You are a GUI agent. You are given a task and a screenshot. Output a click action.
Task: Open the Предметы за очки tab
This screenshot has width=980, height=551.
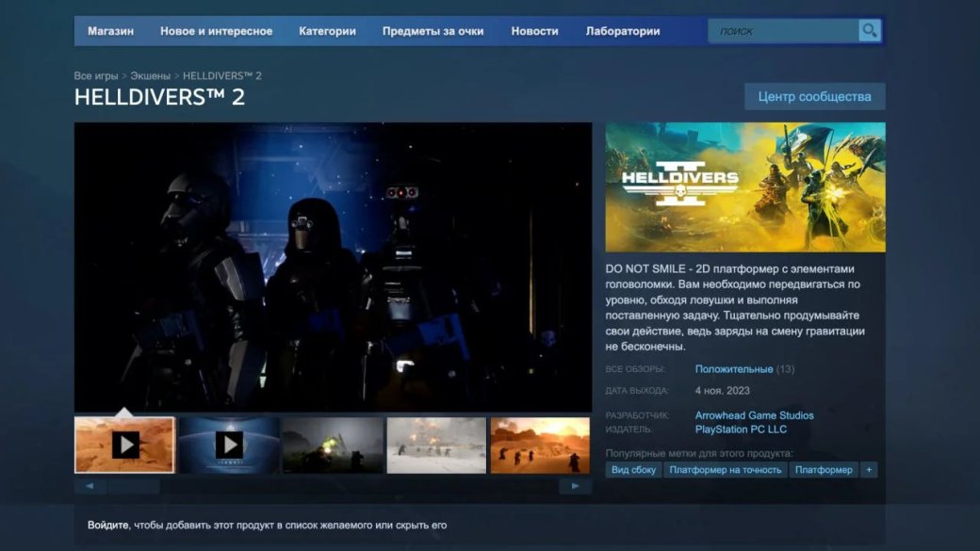433,31
